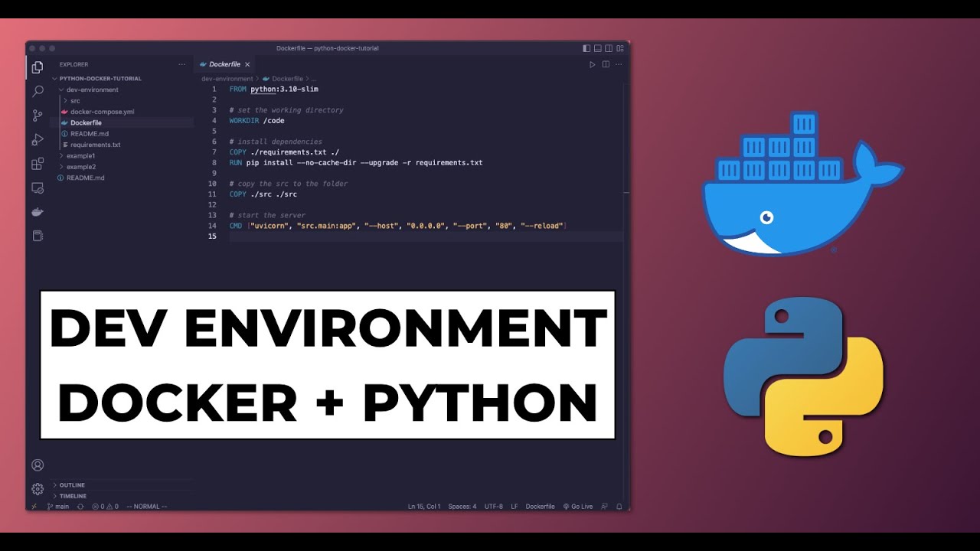
Task: Click the LF end-of-line status item
Action: [514, 507]
